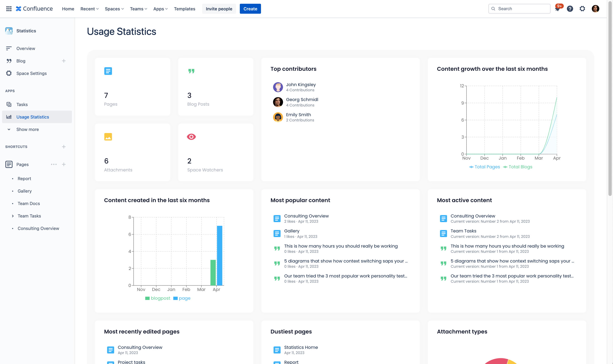Open the Spaces dropdown menu
This screenshot has width=613, height=364.
114,9
